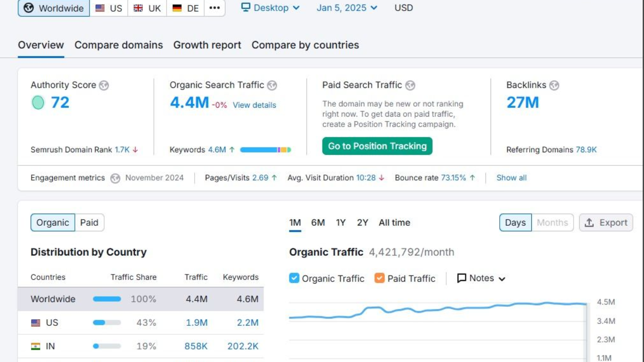
Task: Open the Growth report tab
Action: tap(207, 45)
